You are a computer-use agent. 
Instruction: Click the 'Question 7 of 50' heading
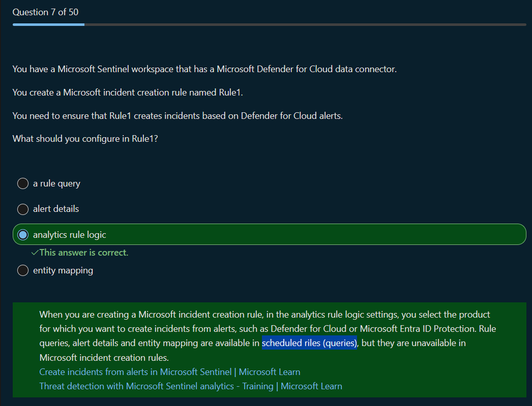click(x=45, y=12)
